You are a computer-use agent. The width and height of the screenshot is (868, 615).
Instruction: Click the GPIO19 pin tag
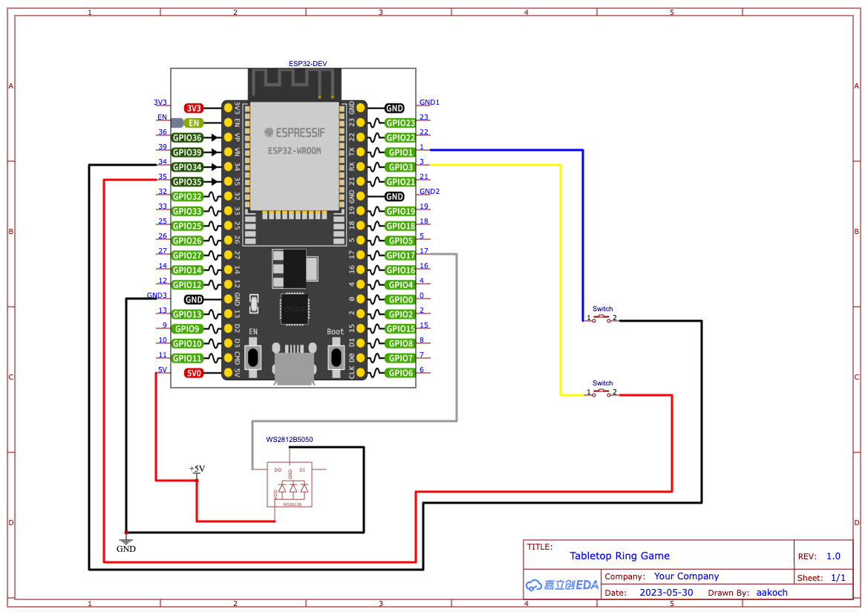click(x=400, y=212)
